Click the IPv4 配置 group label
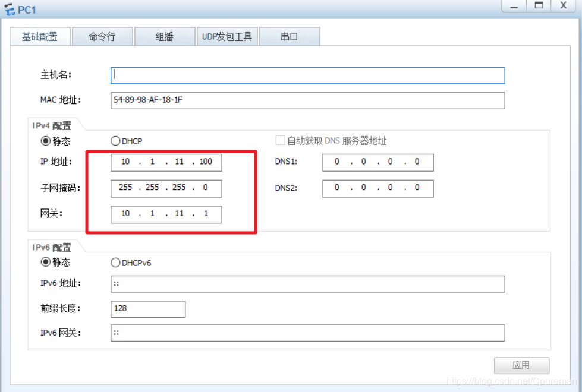582x392 pixels. (52, 126)
